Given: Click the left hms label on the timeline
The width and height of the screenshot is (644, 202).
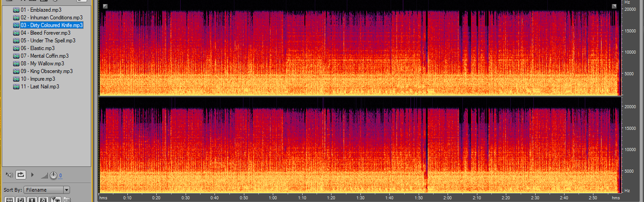Looking at the screenshot, I should (103, 197).
